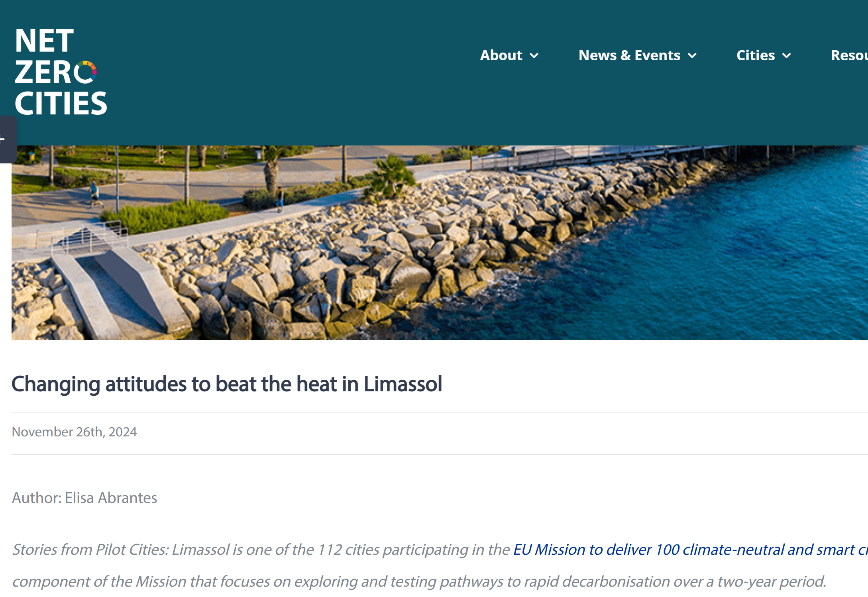The height and width of the screenshot is (597, 868).
Task: Click the stone boat ramp in photo
Action: tap(120, 287)
